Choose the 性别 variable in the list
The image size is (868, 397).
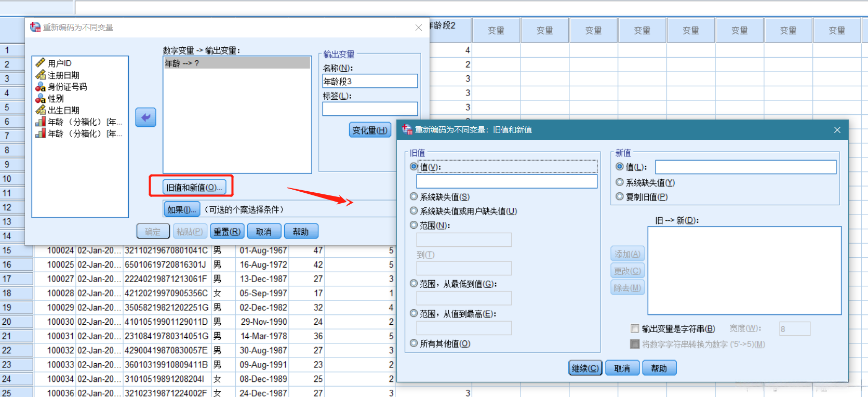56,98
